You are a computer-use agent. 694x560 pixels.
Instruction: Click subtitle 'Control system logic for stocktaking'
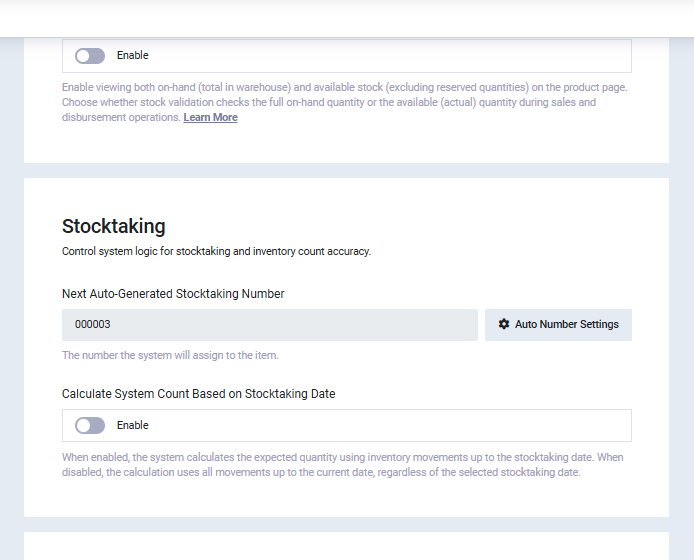tap(216, 252)
